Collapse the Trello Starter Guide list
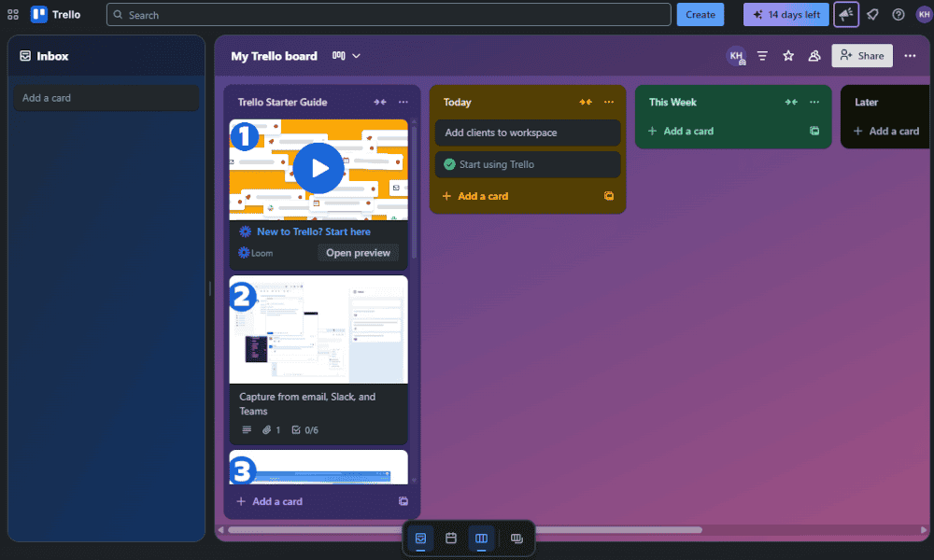The width and height of the screenshot is (934, 560). click(379, 103)
